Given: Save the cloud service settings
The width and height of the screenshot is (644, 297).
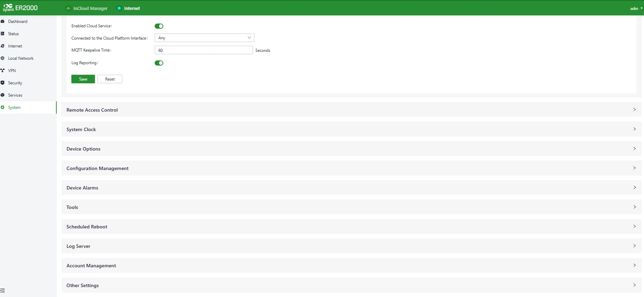Looking at the screenshot, I should (x=83, y=79).
